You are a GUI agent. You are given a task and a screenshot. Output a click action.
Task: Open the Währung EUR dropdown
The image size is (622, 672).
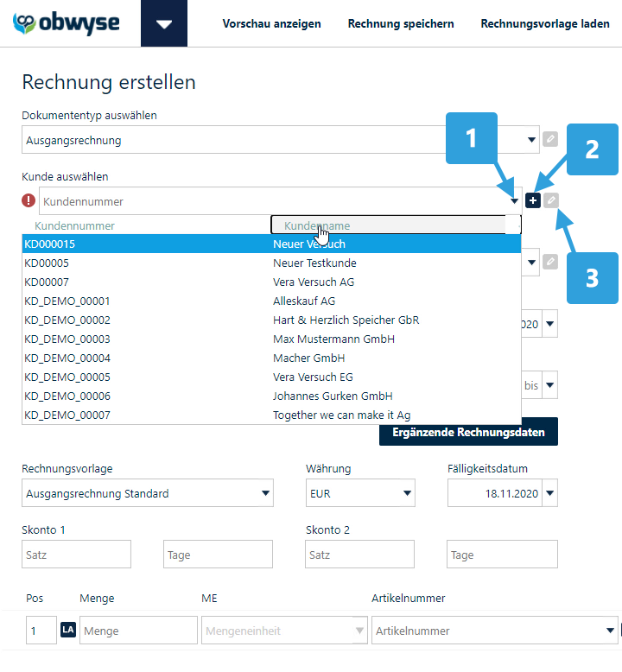point(360,493)
